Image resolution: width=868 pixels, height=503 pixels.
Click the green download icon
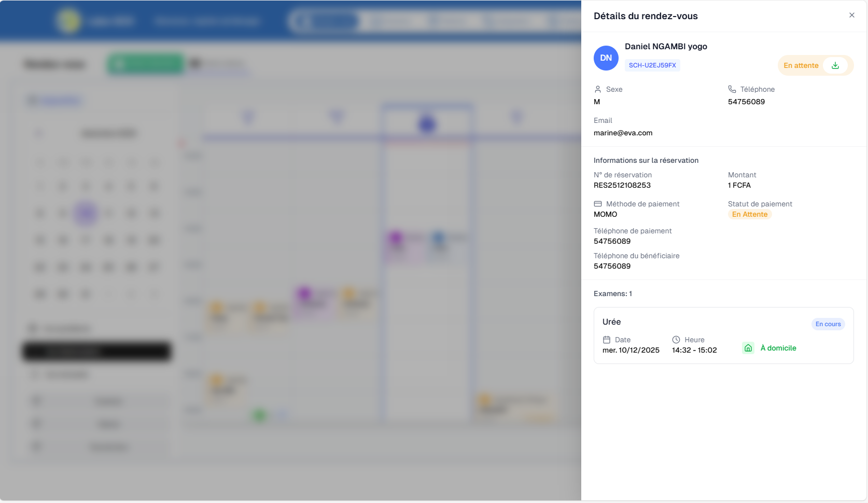point(835,65)
